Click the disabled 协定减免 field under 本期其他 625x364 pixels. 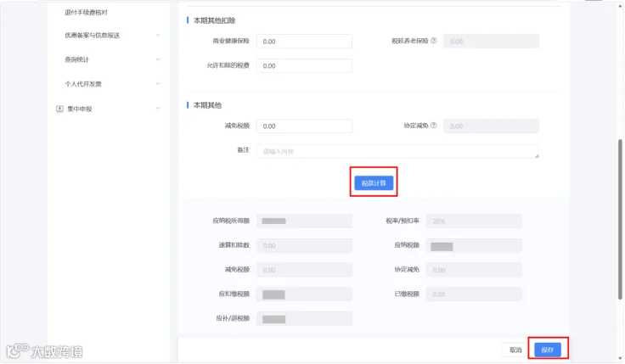(491, 126)
